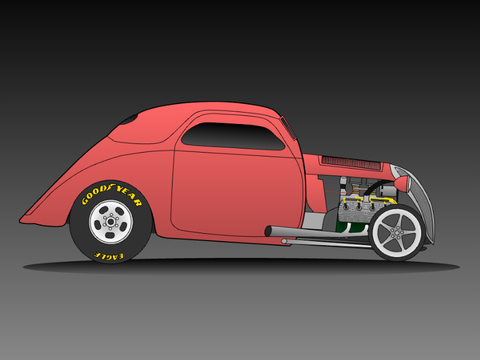Select the louvered vent on the hood
This screenshot has height=360, width=480.
click(x=351, y=162)
